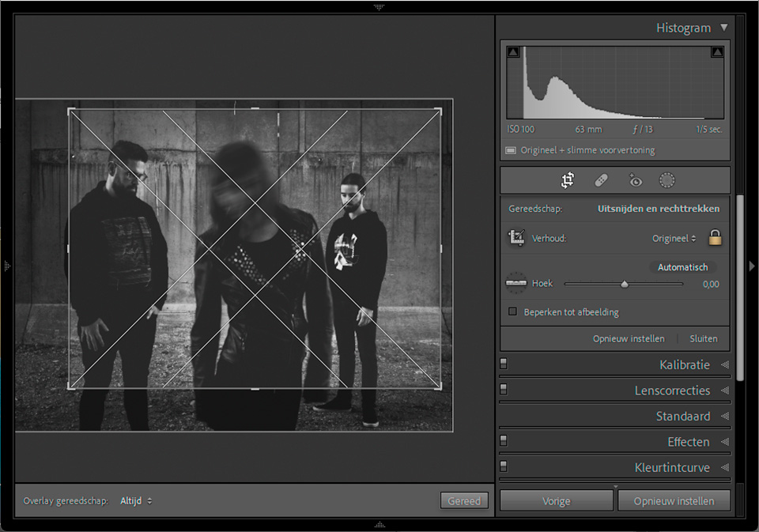Toggle the aspect ratio lock icon
This screenshot has height=532, width=759.
715,237
